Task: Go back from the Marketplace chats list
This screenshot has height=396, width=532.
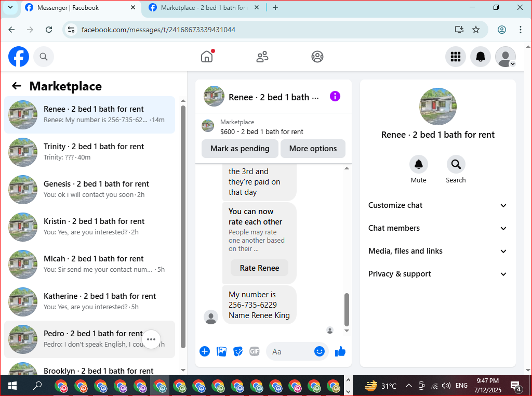Action: 16,86
